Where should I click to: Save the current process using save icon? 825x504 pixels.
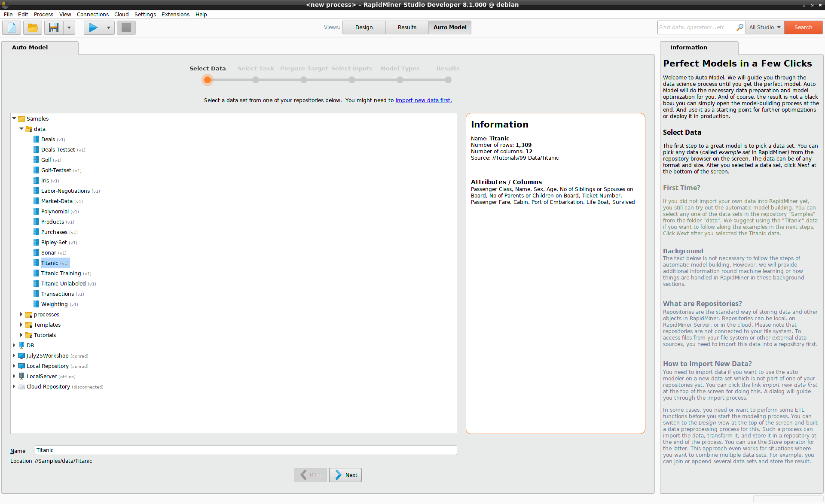coord(53,27)
